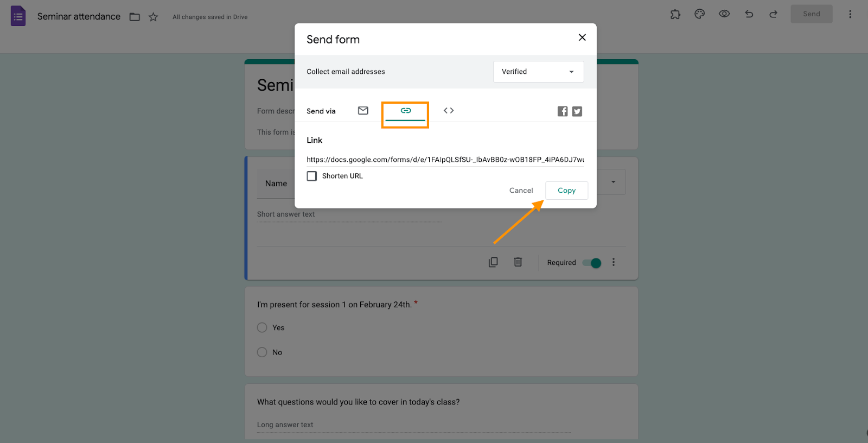Viewport: 868px width, 443px height.
Task: Open the customize theme palette
Action: (700, 14)
